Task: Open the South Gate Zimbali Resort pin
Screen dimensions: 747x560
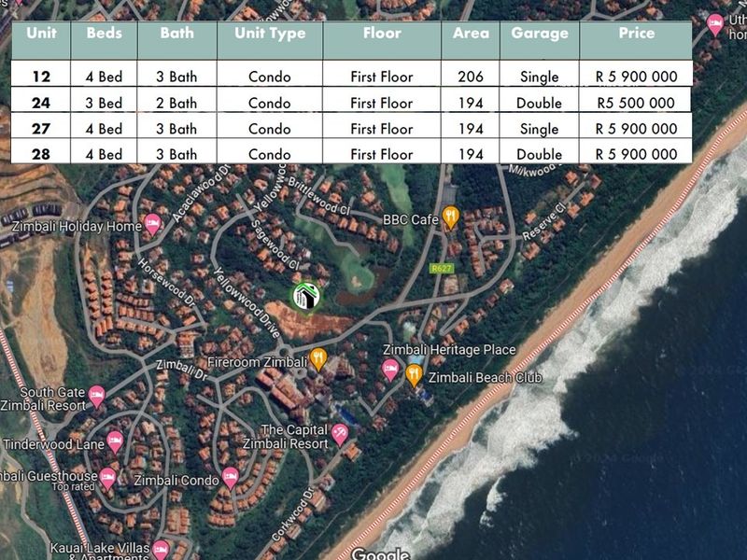Action: (x=96, y=399)
